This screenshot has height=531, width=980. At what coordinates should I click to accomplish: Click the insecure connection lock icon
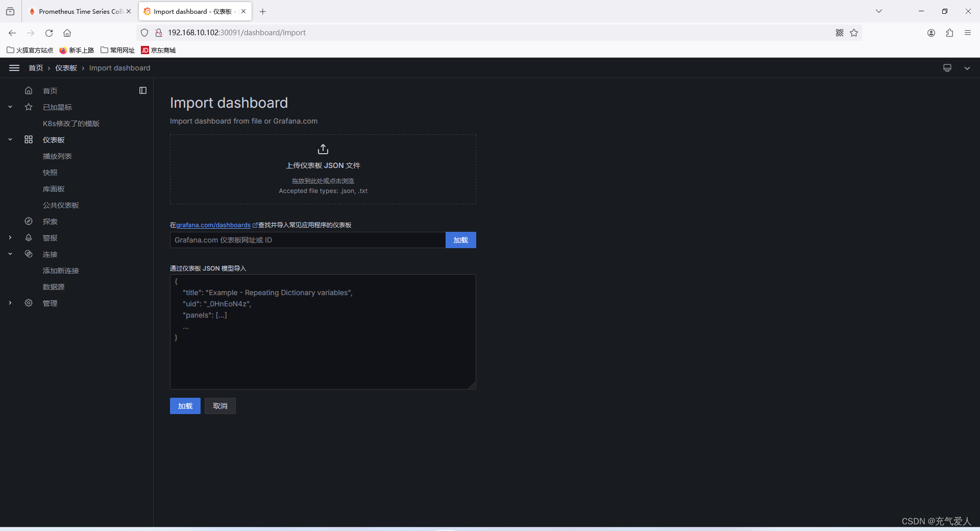[x=159, y=33]
